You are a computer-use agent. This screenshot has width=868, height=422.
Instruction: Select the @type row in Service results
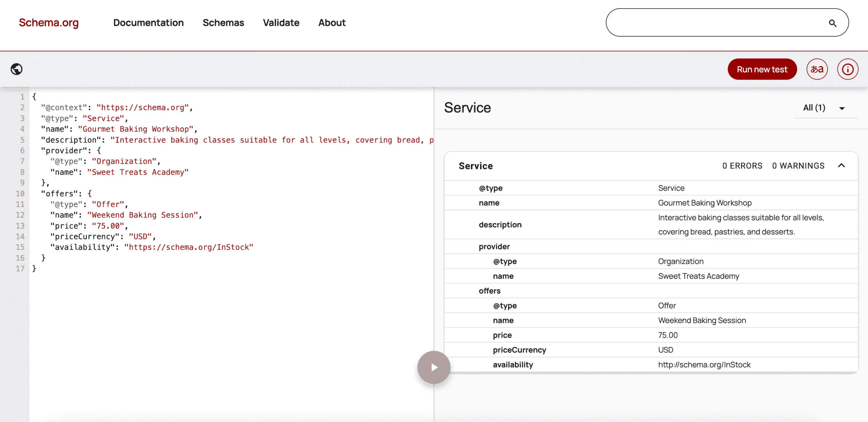(x=491, y=188)
